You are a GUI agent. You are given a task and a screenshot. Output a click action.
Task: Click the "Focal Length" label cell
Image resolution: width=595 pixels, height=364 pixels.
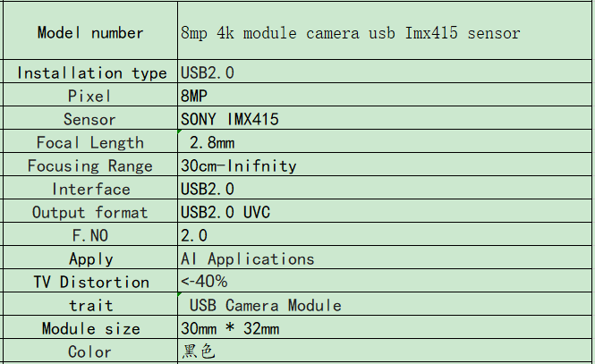90,142
